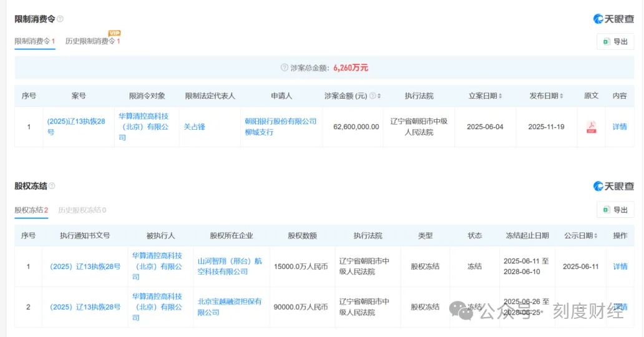Select the 限制消费令 1 tab
This screenshot has width=644, height=337.
pyautogui.click(x=34, y=41)
